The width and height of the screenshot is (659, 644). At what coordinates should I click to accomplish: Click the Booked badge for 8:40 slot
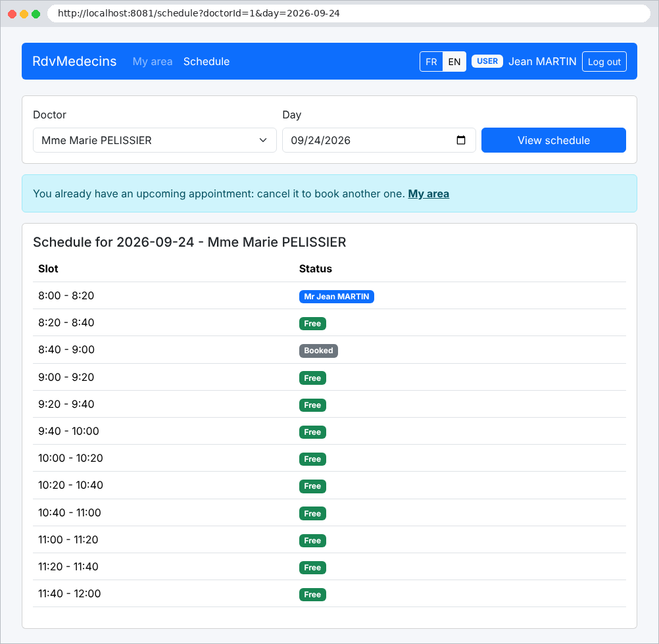point(318,351)
